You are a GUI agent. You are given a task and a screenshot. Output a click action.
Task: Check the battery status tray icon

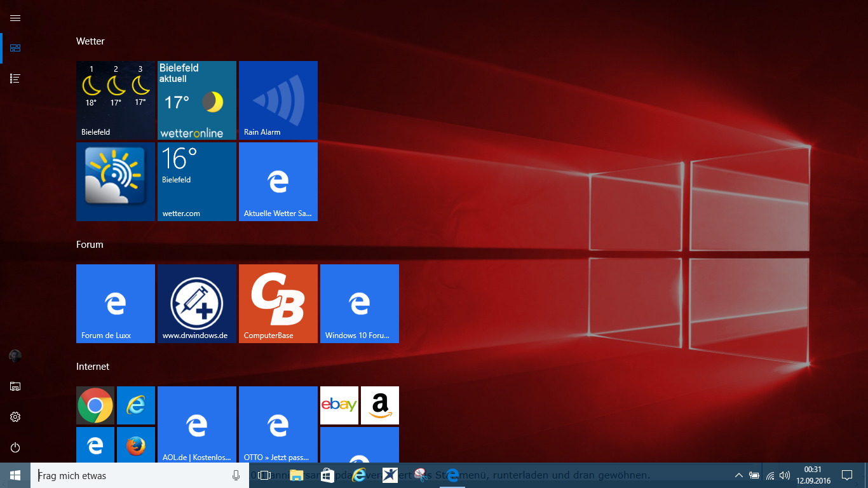pos(754,475)
